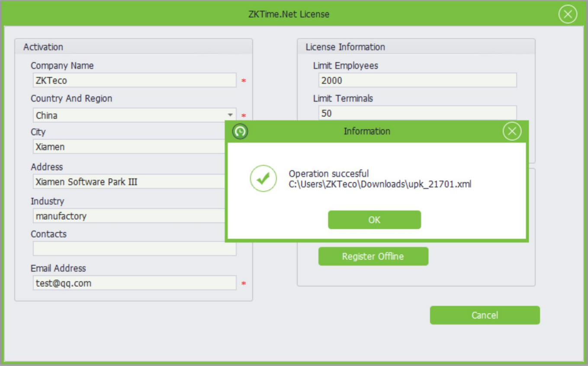Close the ZKTime.Net License window
The height and width of the screenshot is (366, 588).
tap(568, 14)
